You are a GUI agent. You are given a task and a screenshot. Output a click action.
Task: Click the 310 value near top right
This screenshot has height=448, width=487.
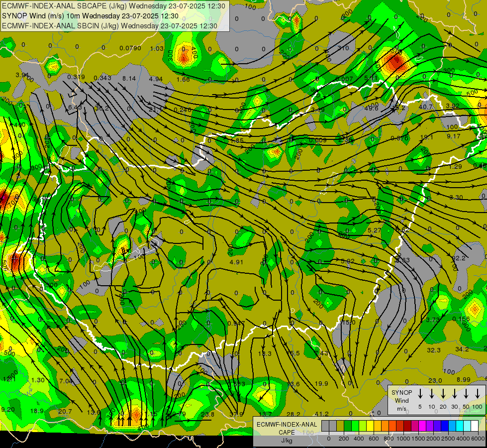(343, 48)
